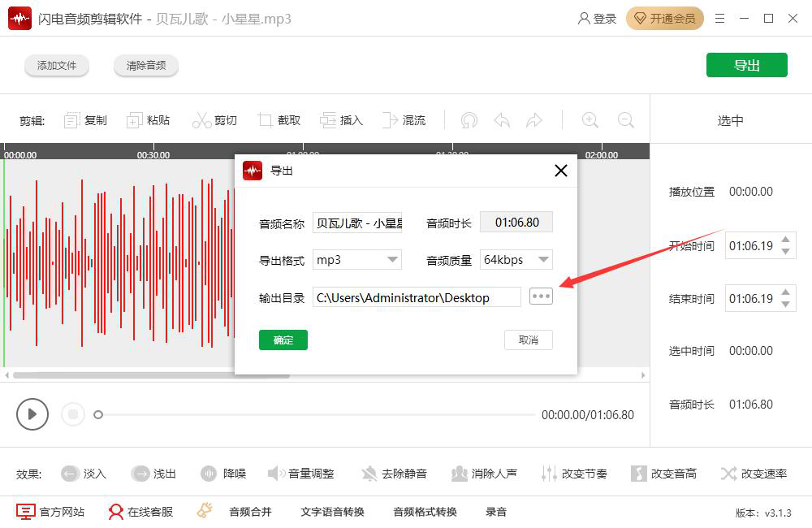The image size is (812, 528).
Task: Select the Crop (截取) tool
Action: pyautogui.click(x=266, y=120)
